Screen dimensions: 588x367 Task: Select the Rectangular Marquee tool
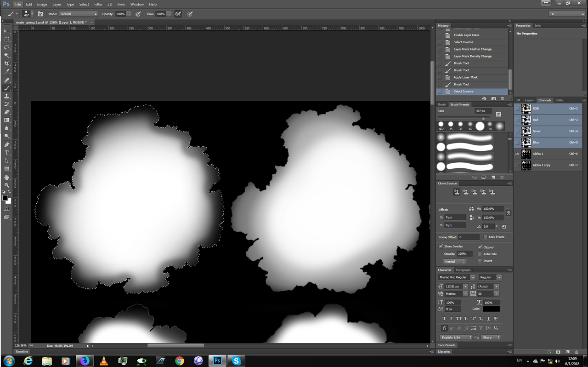(x=7, y=40)
